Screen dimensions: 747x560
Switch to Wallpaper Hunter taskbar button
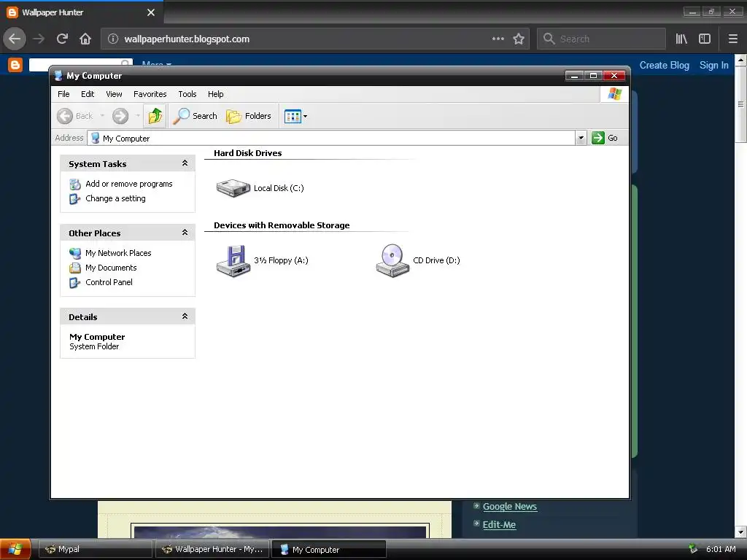(x=213, y=549)
